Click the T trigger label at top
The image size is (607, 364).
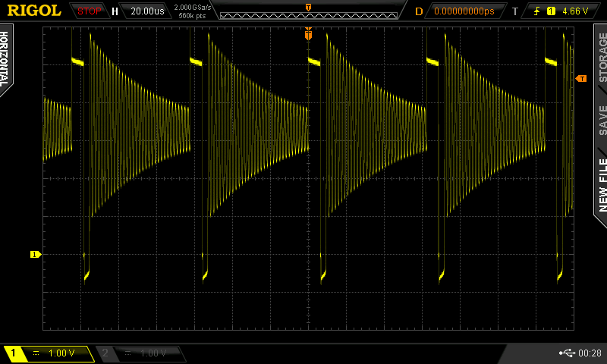[x=515, y=11]
